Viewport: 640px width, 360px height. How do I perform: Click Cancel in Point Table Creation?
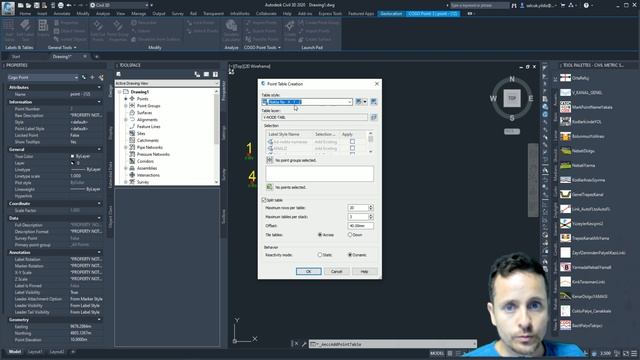point(336,271)
